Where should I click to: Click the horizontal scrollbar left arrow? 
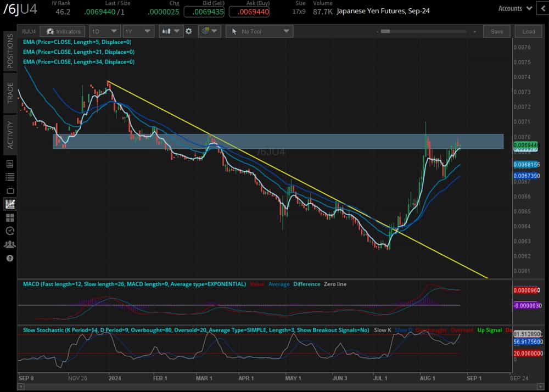[21, 387]
